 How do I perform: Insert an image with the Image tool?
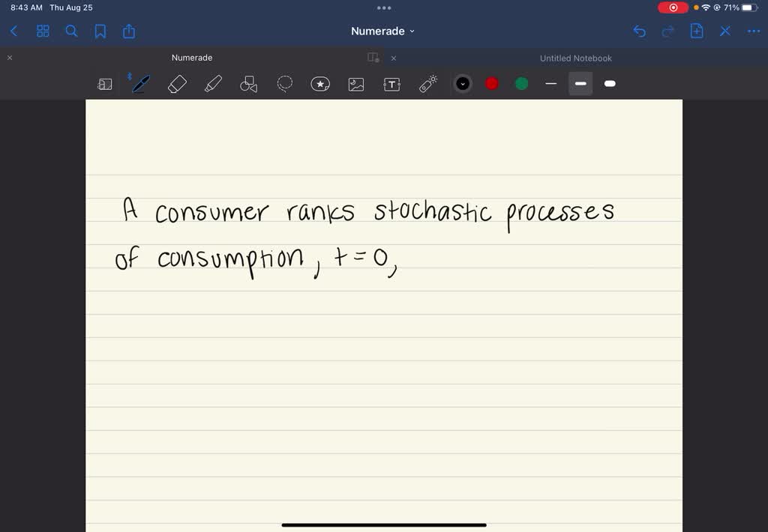click(x=355, y=83)
